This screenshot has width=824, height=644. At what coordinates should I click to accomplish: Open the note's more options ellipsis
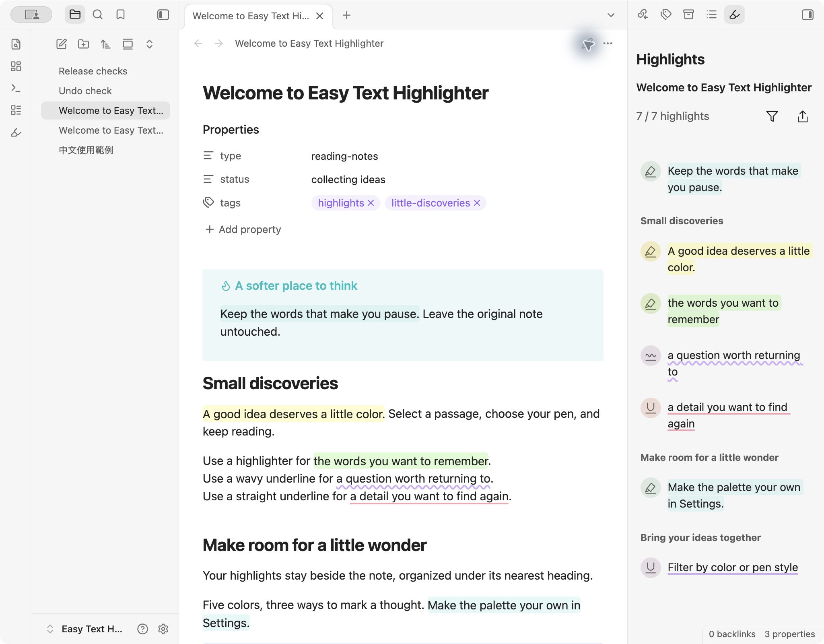[x=608, y=43]
